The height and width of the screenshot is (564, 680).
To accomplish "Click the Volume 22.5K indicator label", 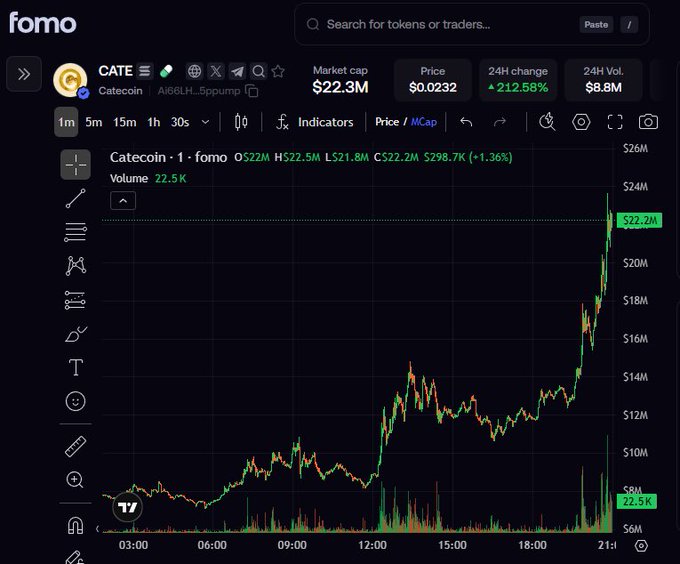I will (148, 178).
